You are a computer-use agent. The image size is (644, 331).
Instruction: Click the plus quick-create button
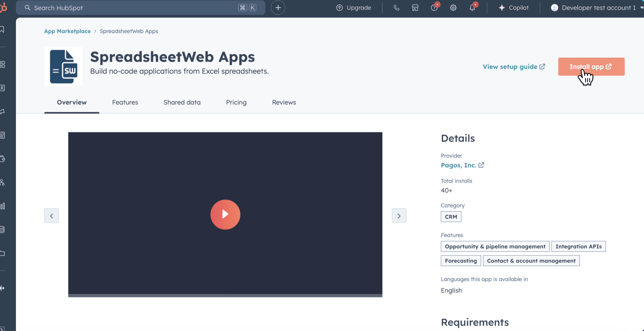click(x=278, y=8)
